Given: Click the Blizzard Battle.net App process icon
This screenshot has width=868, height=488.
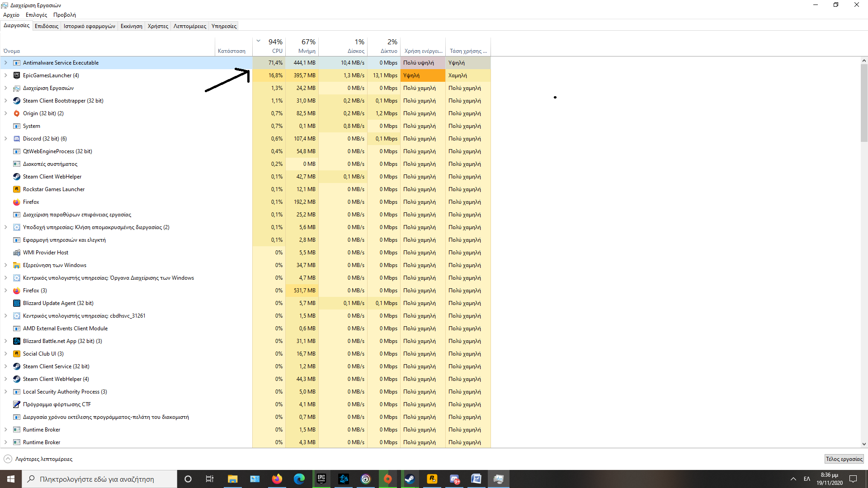Looking at the screenshot, I should 17,341.
